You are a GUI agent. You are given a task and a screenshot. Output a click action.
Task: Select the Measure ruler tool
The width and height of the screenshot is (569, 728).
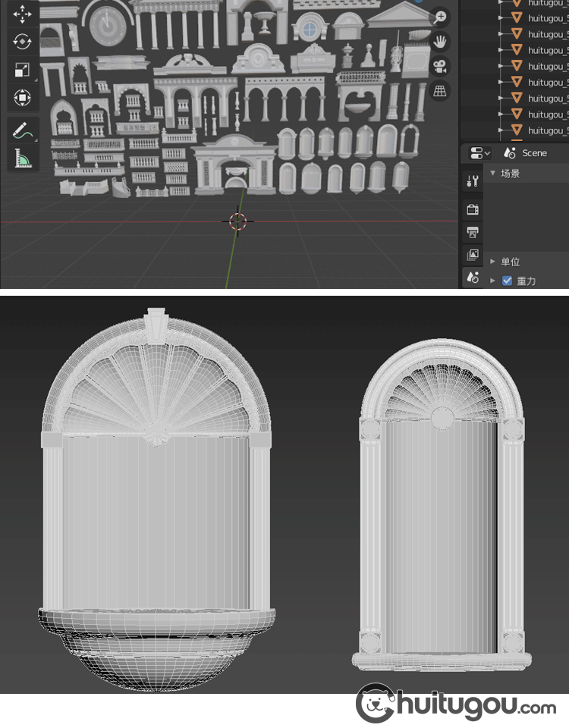click(23, 158)
